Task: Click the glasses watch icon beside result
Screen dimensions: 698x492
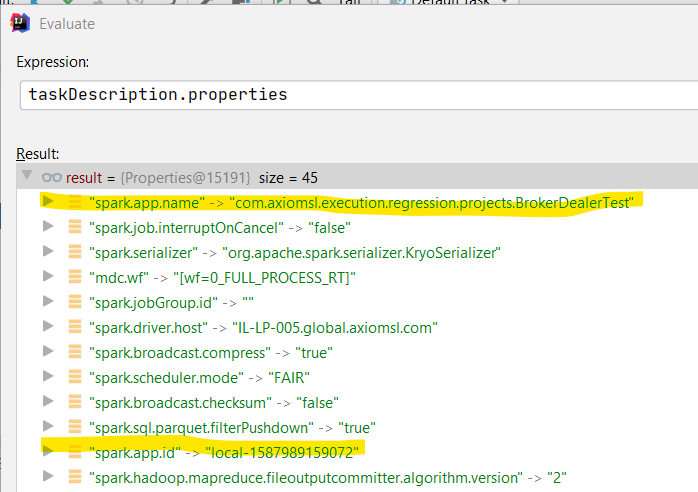Action: coord(52,178)
